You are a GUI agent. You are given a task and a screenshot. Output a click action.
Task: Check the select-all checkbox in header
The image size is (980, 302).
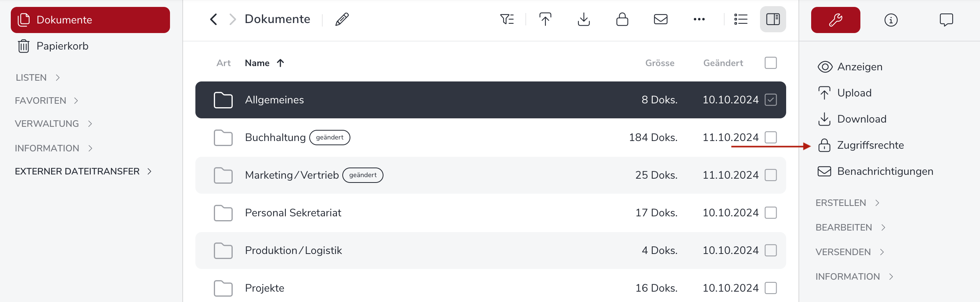[770, 63]
